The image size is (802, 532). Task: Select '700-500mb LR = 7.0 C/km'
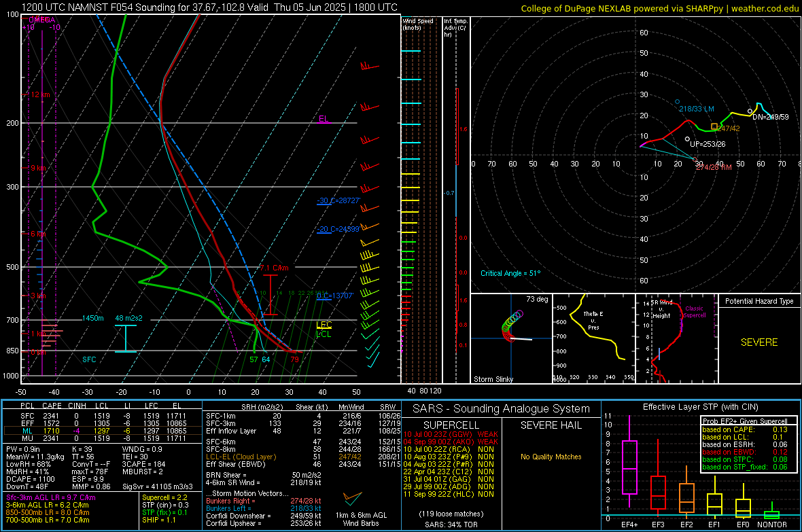coord(48,520)
